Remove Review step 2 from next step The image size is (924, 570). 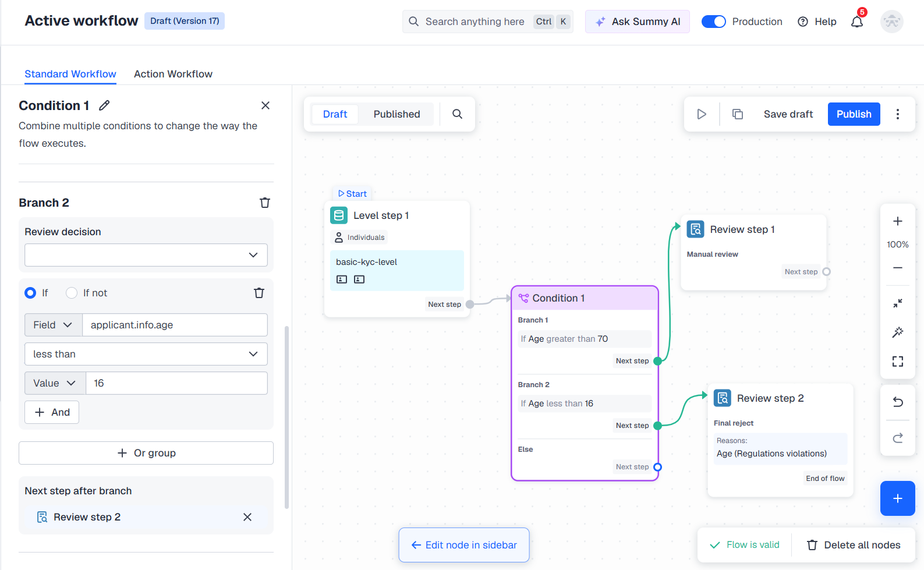[x=247, y=517]
